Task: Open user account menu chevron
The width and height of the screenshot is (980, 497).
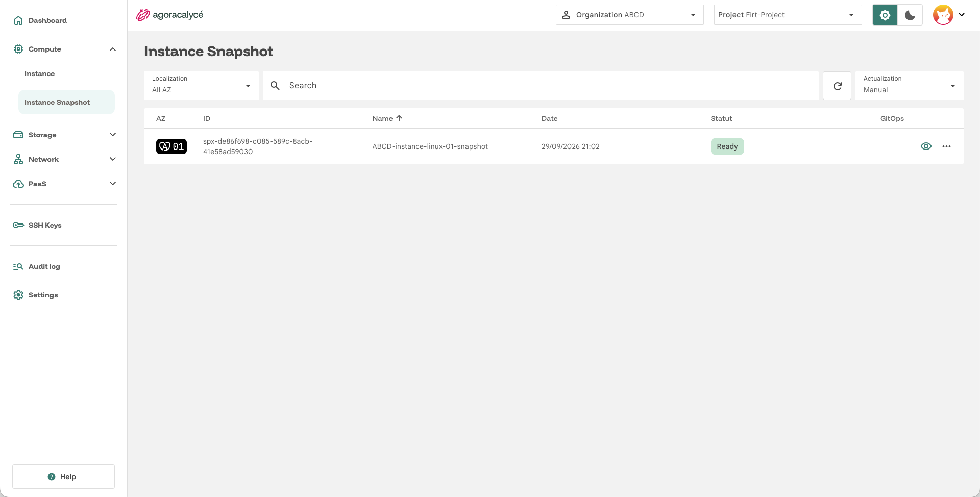Action: pos(962,15)
